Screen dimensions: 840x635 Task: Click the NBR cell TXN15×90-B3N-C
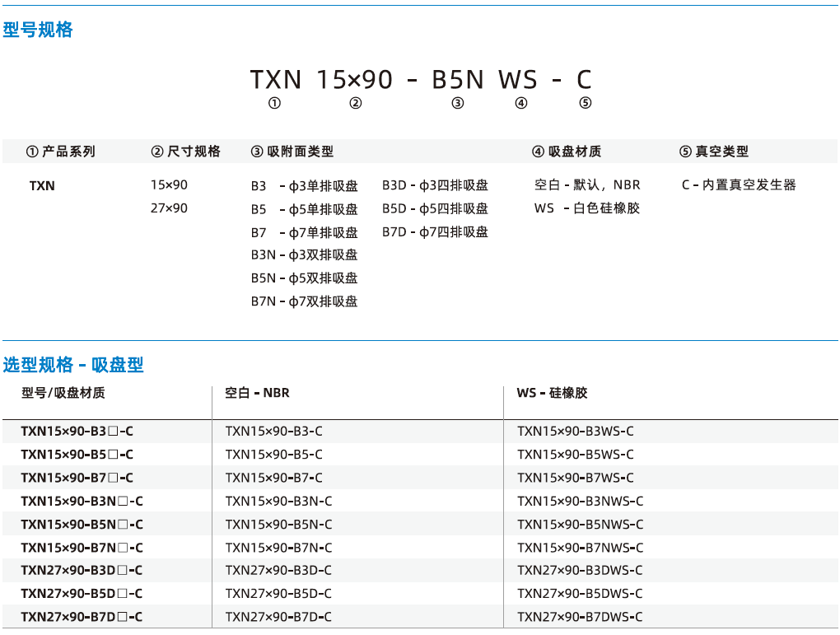(x=278, y=501)
